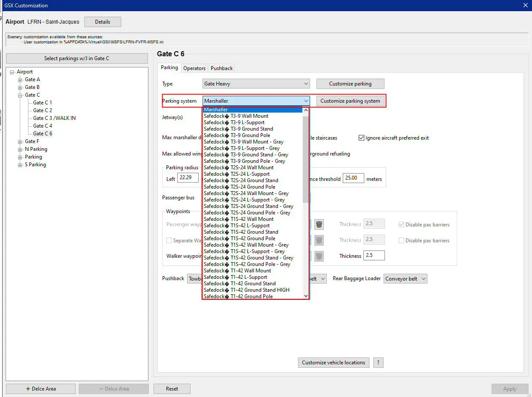Choose Safedock T1-42 Ground Stand HIGH option

point(253,290)
